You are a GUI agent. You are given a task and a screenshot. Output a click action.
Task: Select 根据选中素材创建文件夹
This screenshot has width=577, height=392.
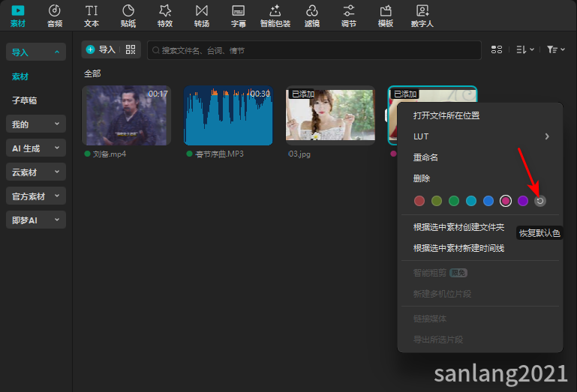(x=458, y=227)
